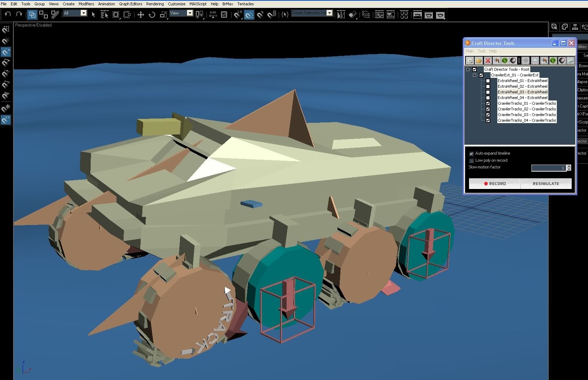
Task: Check the ExtraWheel_02 checkbox
Action: (x=488, y=86)
